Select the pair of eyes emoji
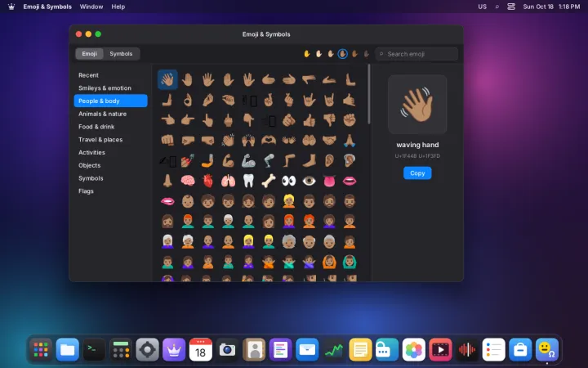The height and width of the screenshot is (368, 588). [289, 181]
